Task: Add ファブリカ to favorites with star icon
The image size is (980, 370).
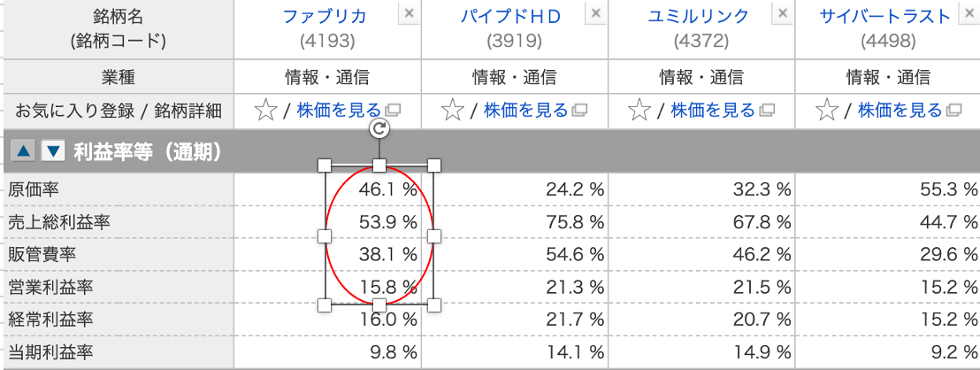Action: [x=265, y=112]
